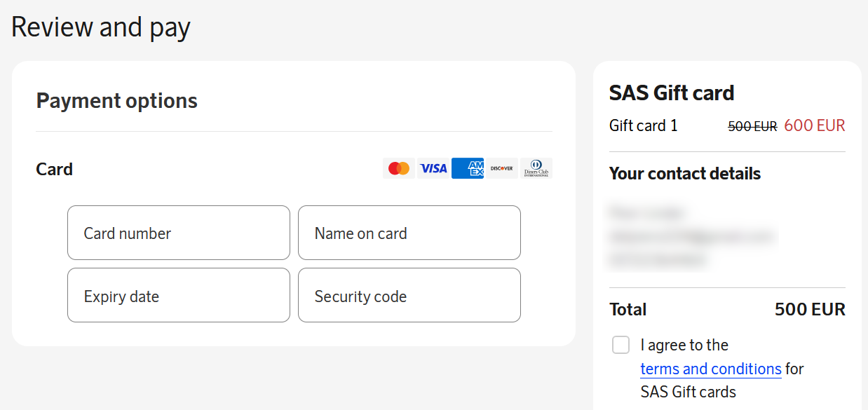Click the red 600 EUR value

[x=815, y=126]
